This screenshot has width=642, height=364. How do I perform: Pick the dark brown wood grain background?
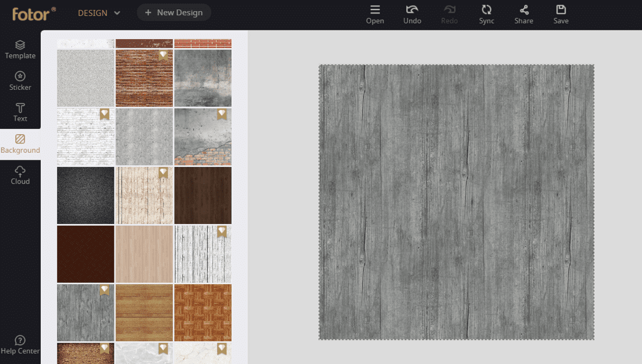[203, 195]
